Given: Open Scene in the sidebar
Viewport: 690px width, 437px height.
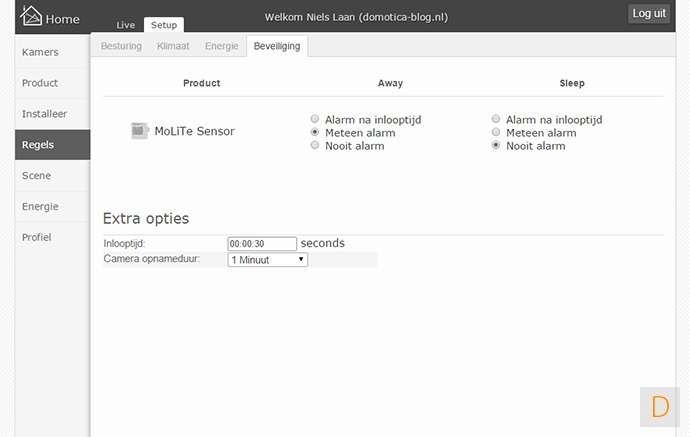Looking at the screenshot, I should tap(36, 176).
